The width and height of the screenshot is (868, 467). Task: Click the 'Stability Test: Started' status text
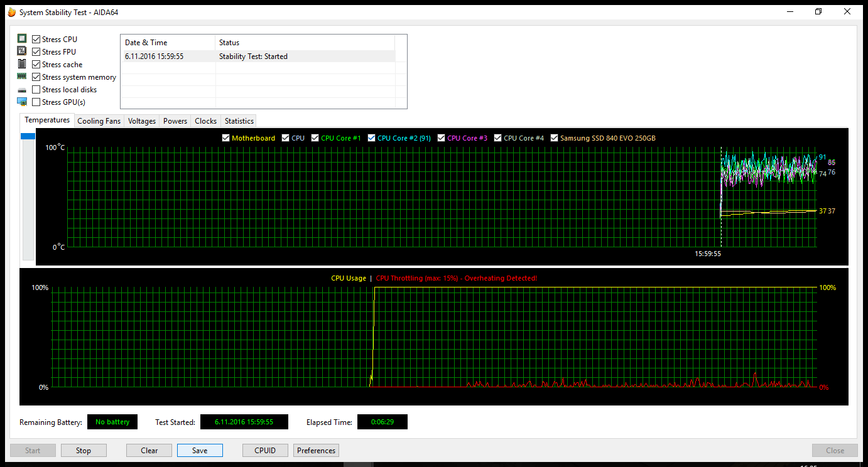253,56
